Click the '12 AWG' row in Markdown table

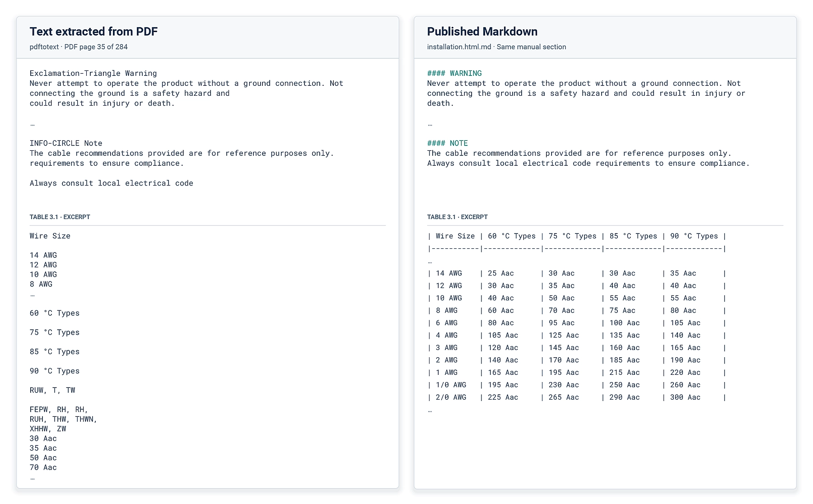click(577, 285)
